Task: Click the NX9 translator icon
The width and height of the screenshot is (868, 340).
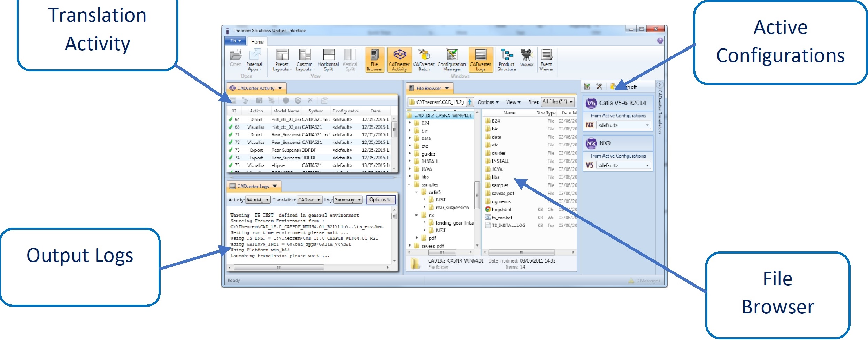Action: pos(591,143)
